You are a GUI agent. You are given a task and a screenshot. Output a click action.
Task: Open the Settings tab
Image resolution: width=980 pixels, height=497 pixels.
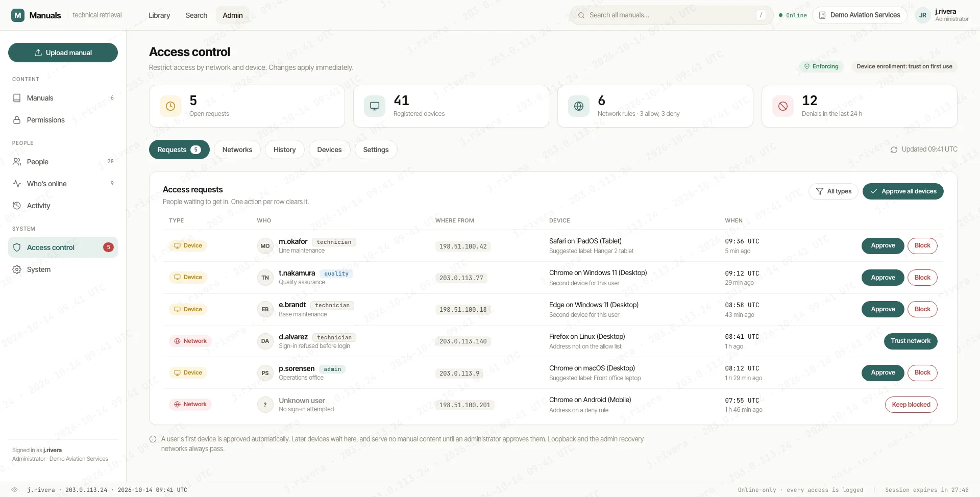click(376, 150)
